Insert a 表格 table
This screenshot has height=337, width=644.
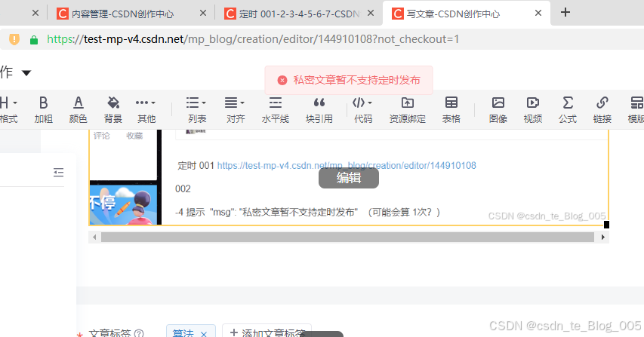[451, 109]
